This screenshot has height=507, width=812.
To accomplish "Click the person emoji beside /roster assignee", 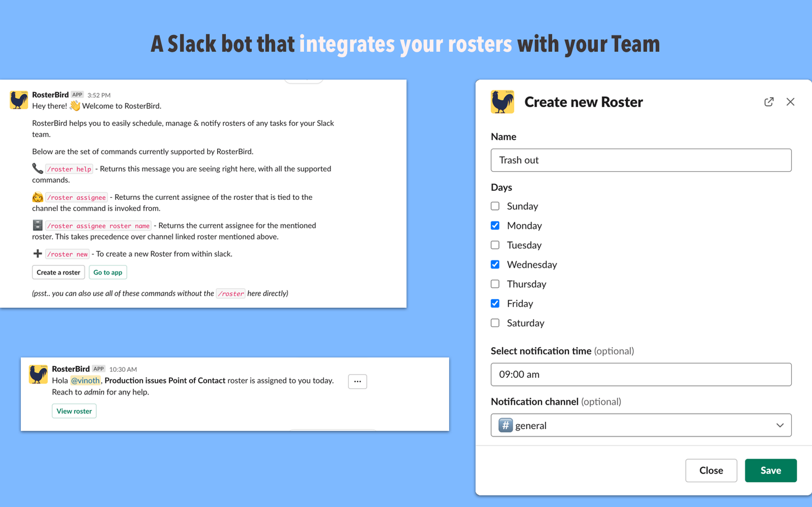I will tap(38, 197).
